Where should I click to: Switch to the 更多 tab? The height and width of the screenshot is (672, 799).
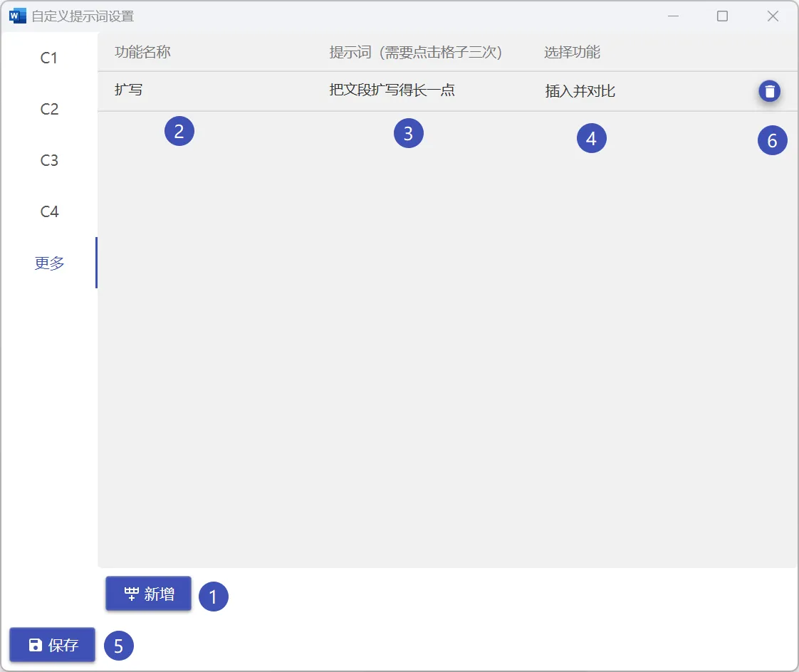tap(48, 262)
